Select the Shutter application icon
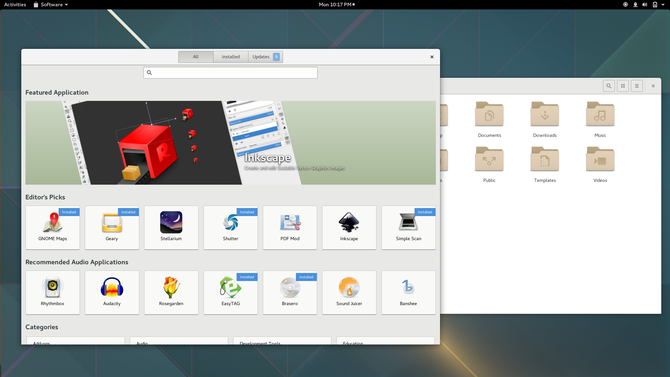This screenshot has height=377, width=670. [231, 222]
